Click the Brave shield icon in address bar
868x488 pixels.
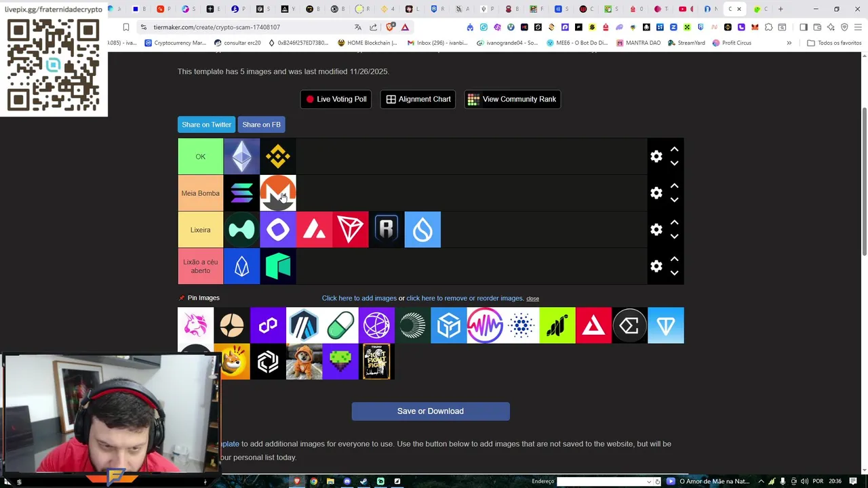pyautogui.click(x=390, y=27)
